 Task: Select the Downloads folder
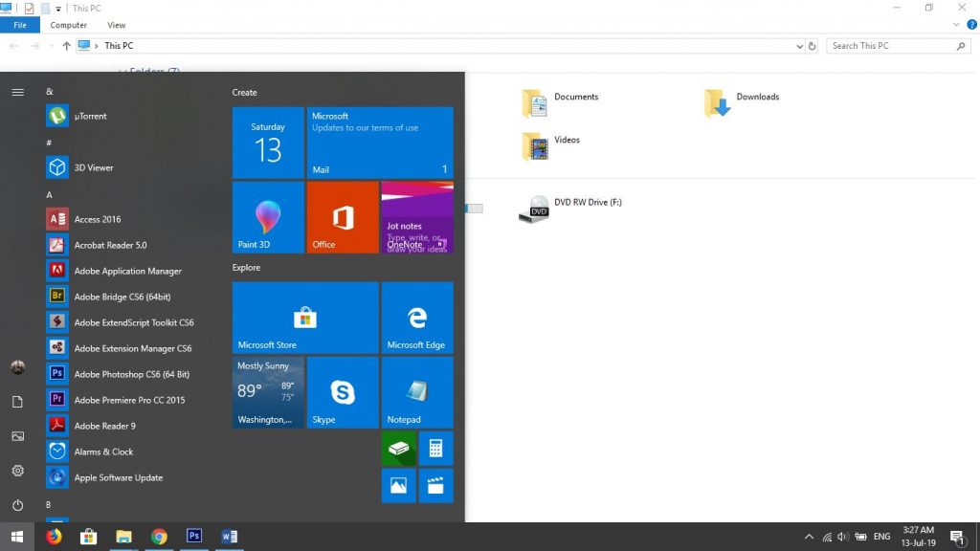[x=742, y=103]
